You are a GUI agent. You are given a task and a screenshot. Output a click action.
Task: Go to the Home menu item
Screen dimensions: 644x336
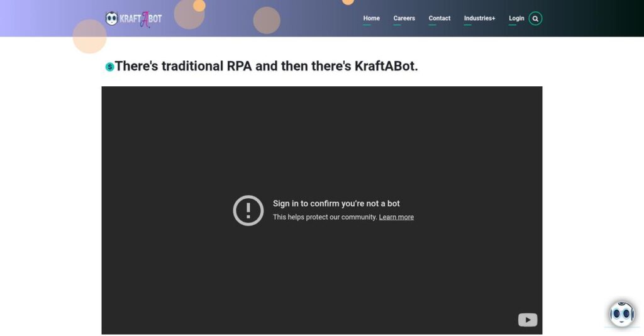coord(371,18)
